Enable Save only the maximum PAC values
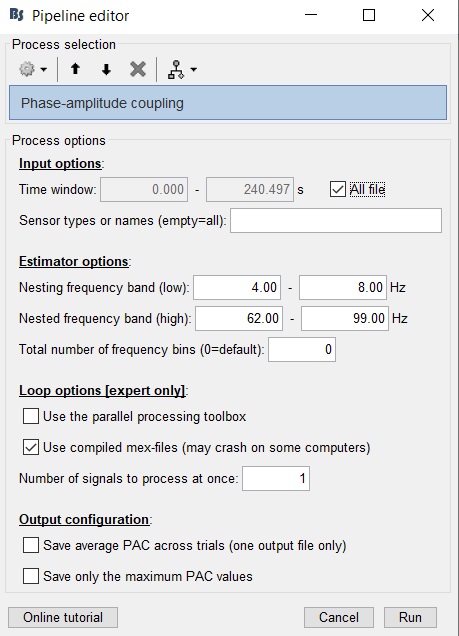 pos(31,576)
